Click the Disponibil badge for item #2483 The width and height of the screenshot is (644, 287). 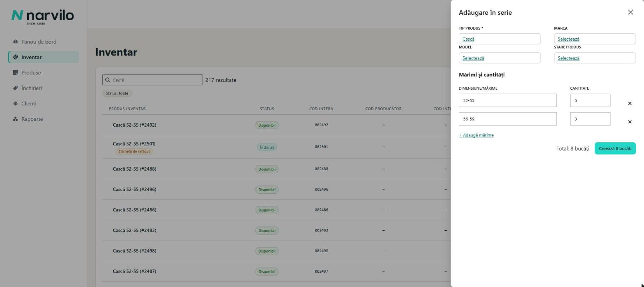tap(267, 231)
